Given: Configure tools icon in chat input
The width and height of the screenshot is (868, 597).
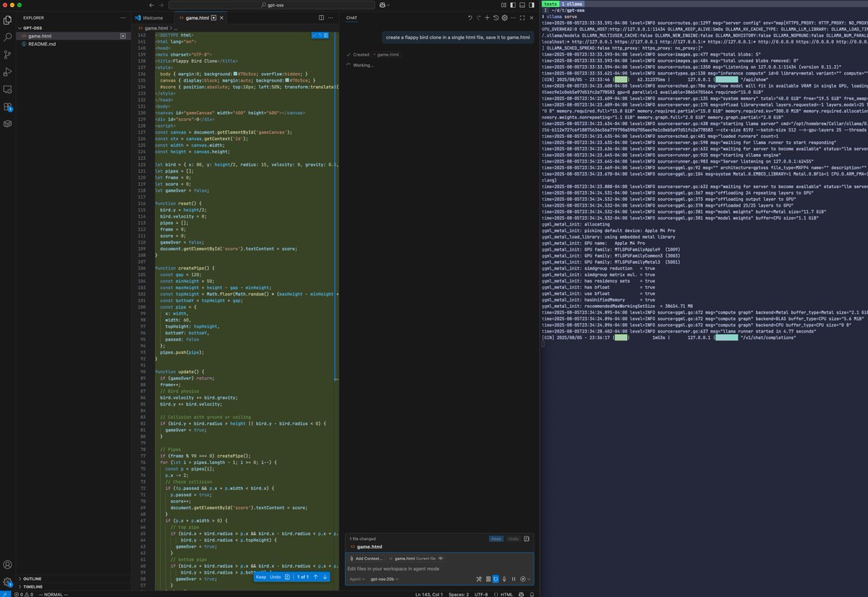Looking at the screenshot, I should point(479,579).
